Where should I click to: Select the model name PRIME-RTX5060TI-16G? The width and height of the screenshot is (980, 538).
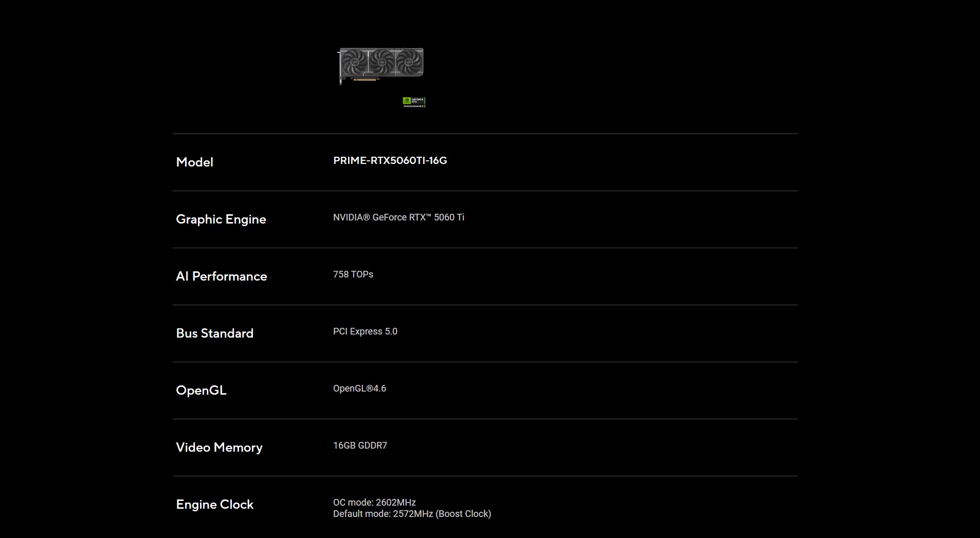(390, 160)
